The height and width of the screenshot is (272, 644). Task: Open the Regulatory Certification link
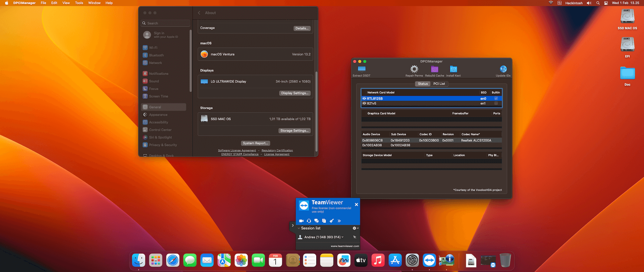[x=277, y=150]
